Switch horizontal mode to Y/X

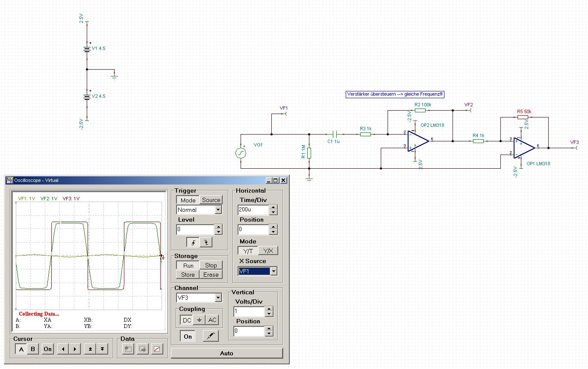(x=268, y=251)
